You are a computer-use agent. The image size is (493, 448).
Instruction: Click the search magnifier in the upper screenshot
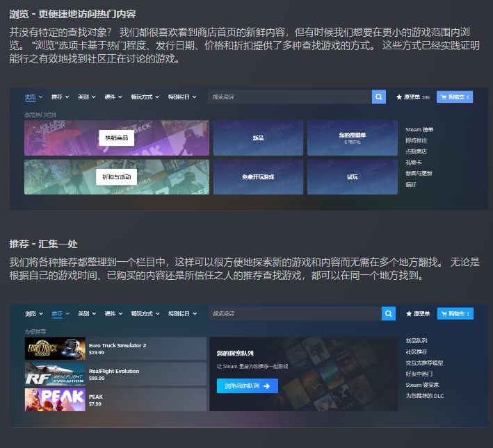[x=378, y=97]
